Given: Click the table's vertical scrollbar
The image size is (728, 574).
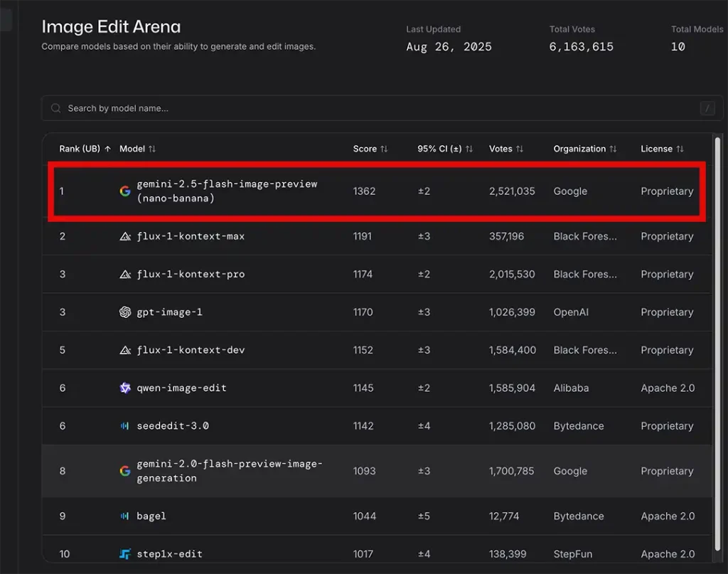Looking at the screenshot, I should point(717,344).
